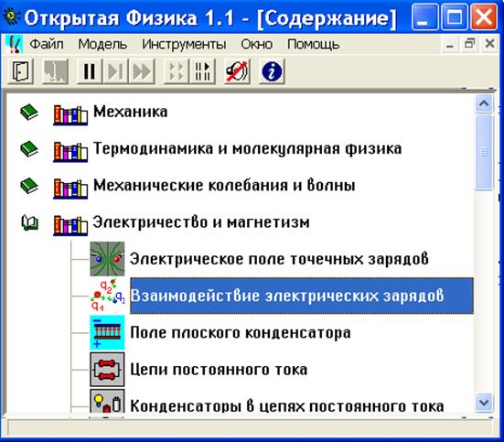Click the lightbulb capacitor circuit thumbnail
The height and width of the screenshot is (442, 504).
click(x=107, y=402)
